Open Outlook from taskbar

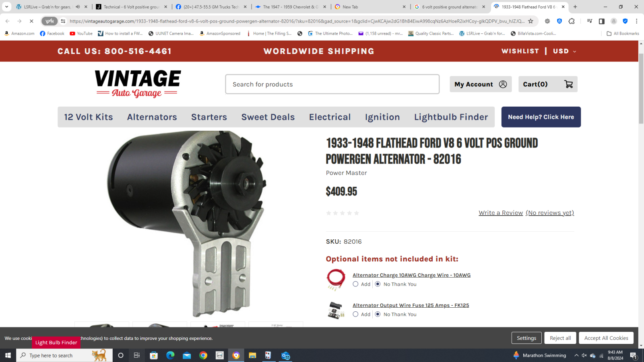point(285,355)
